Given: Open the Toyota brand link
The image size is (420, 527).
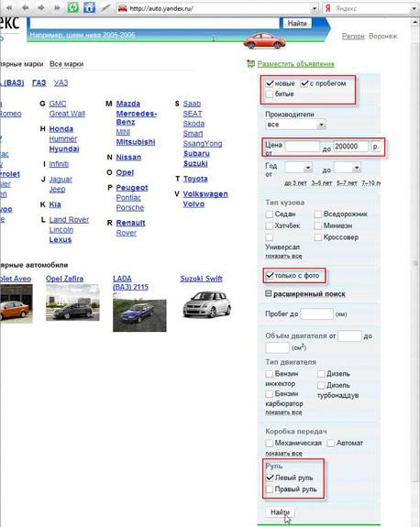Looking at the screenshot, I should click(195, 179).
